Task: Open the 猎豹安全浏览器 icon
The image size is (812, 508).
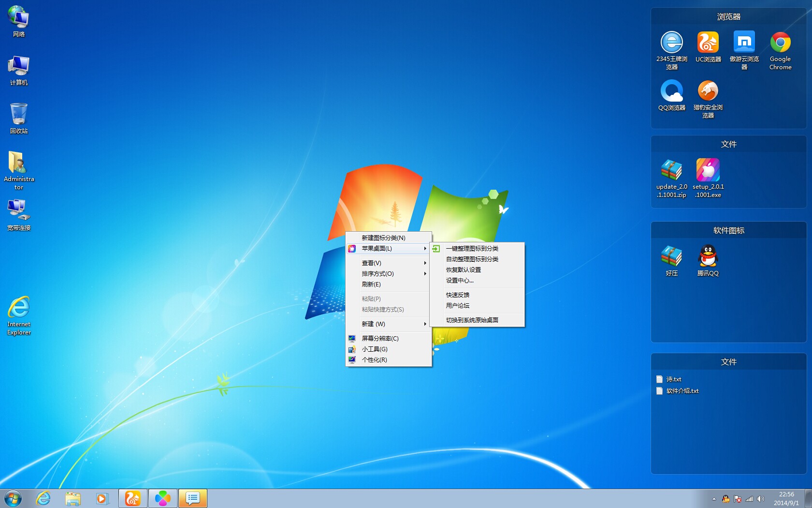Action: tap(708, 91)
